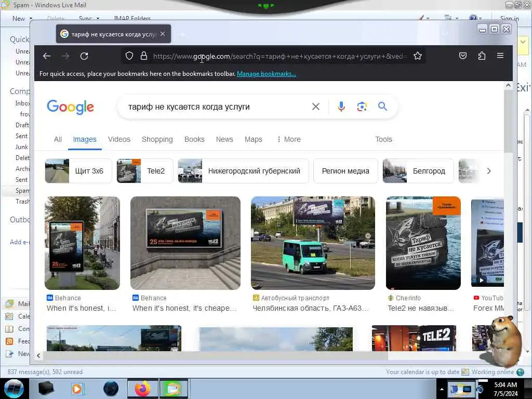Switch to the News tab

click(224, 139)
